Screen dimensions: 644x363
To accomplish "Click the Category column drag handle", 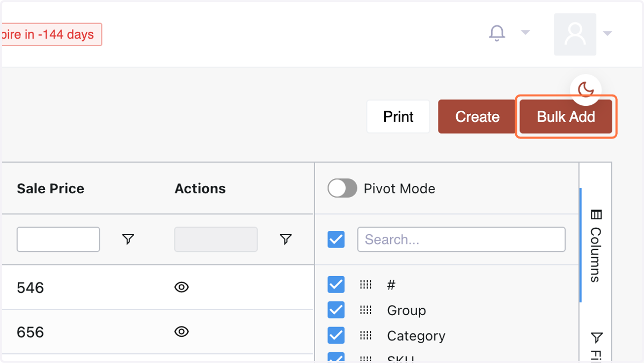I will click(365, 336).
